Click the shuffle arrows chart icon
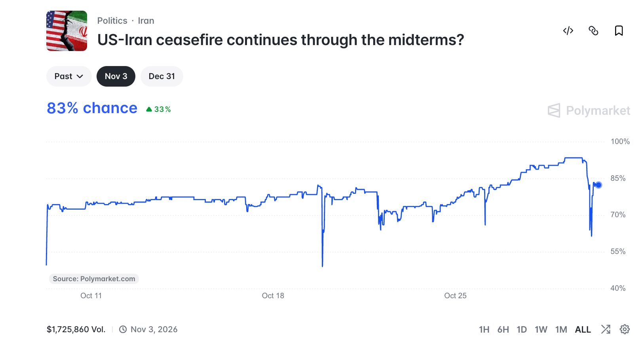The height and width of the screenshot is (352, 644). (x=606, y=329)
